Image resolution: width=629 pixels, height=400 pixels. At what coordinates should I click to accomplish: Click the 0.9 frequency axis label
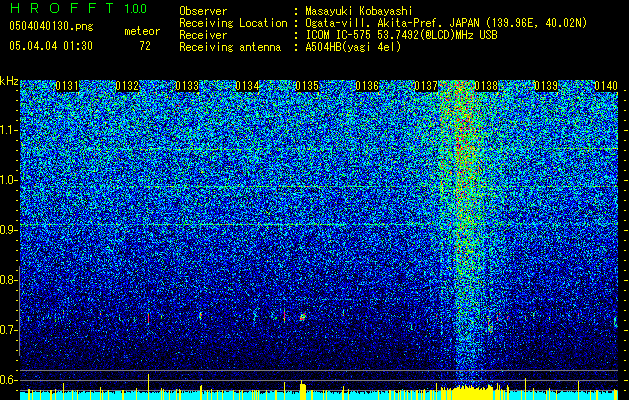[x=8, y=230]
